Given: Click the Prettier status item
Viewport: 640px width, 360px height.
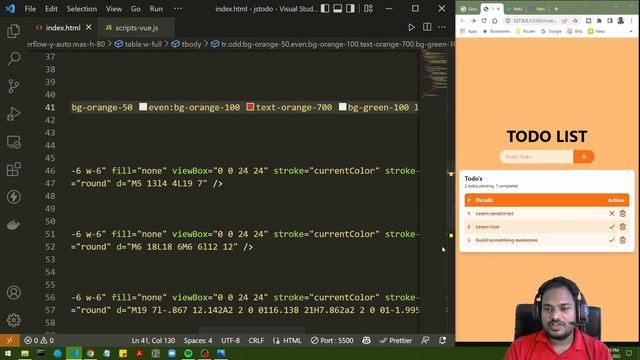Looking at the screenshot, I should point(396,340).
